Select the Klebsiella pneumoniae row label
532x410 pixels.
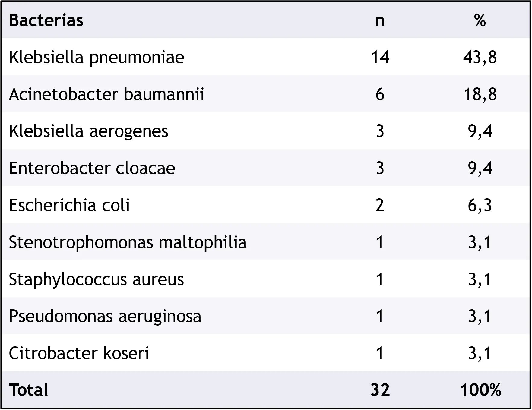(x=97, y=58)
